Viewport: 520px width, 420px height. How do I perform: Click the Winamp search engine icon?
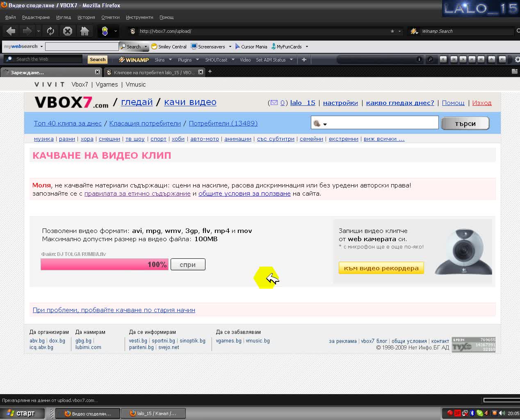(x=414, y=31)
